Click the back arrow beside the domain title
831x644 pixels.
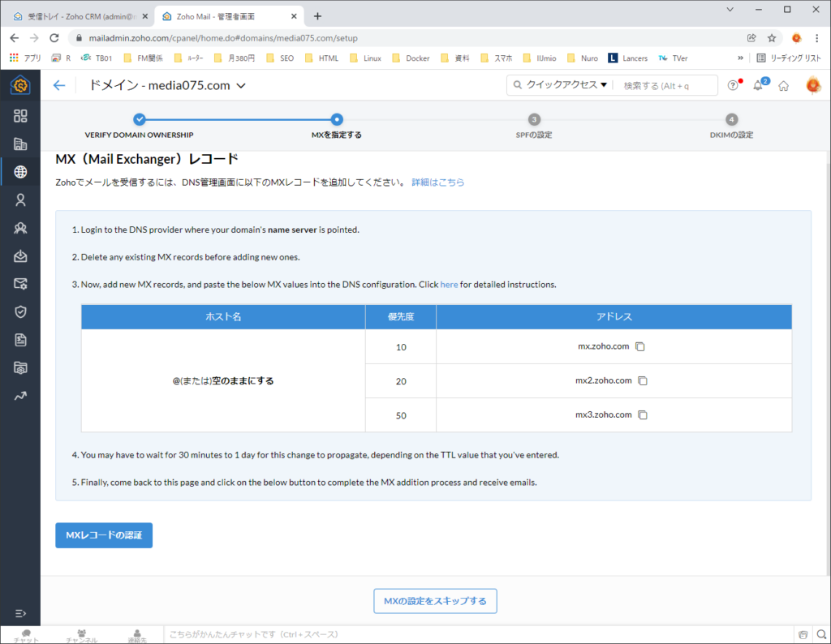click(x=58, y=86)
